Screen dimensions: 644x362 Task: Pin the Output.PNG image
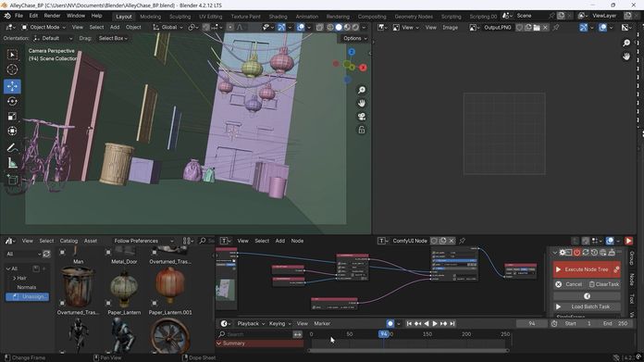click(x=556, y=28)
